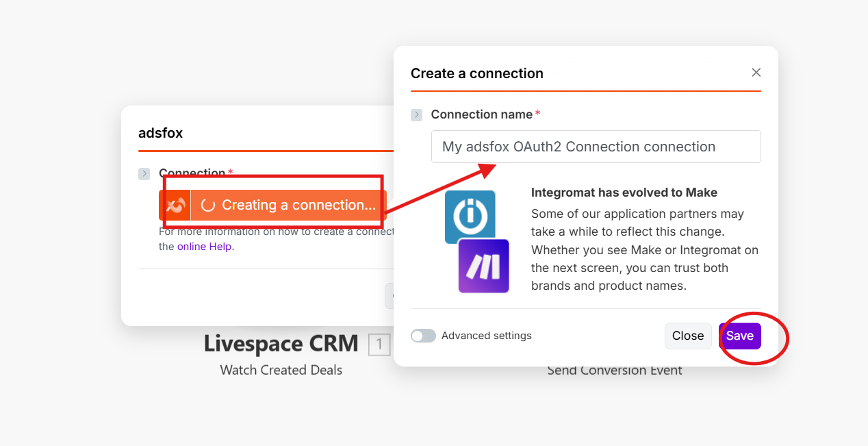Click the Integromat has evolved to Make heading
868x446 pixels.
pyautogui.click(x=624, y=193)
